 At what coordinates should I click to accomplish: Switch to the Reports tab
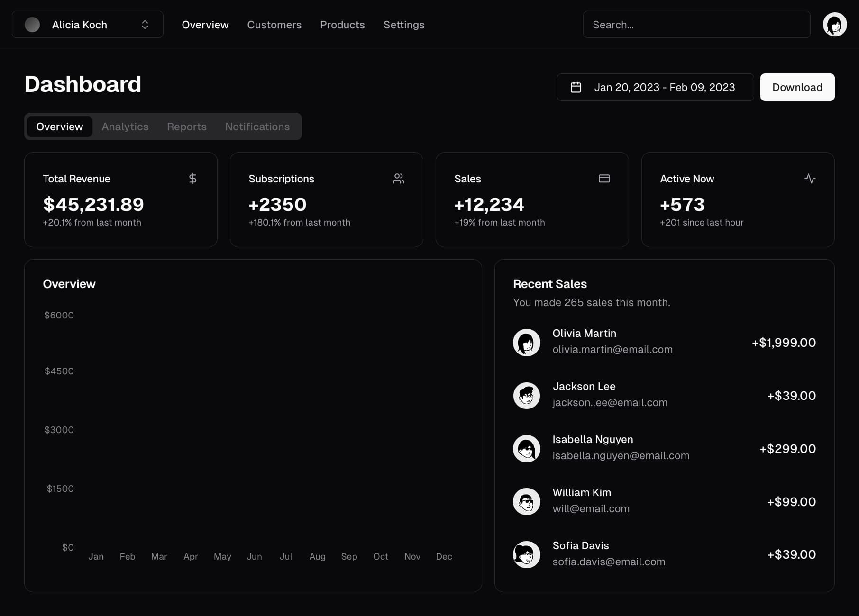click(x=186, y=127)
